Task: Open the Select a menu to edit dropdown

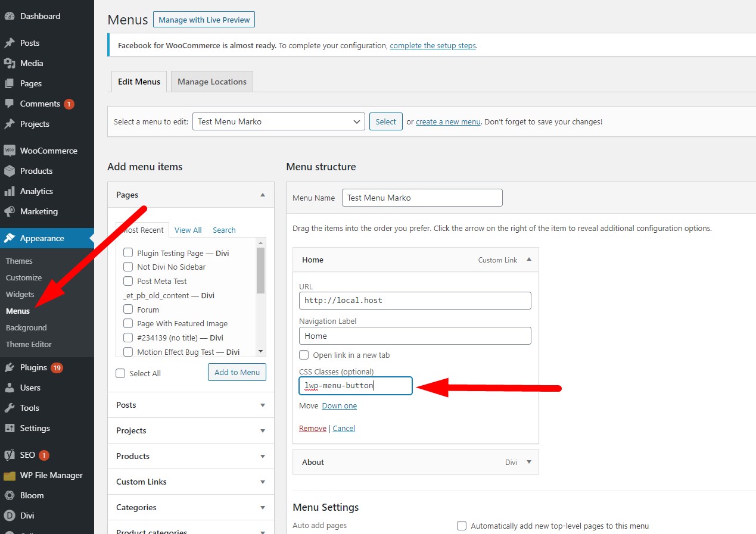Action: [x=278, y=121]
